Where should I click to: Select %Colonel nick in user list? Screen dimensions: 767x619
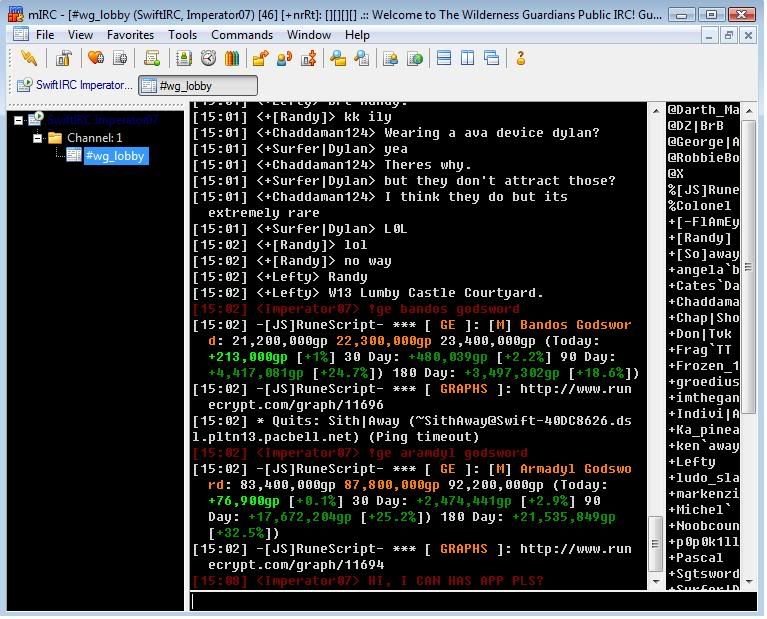click(700, 206)
